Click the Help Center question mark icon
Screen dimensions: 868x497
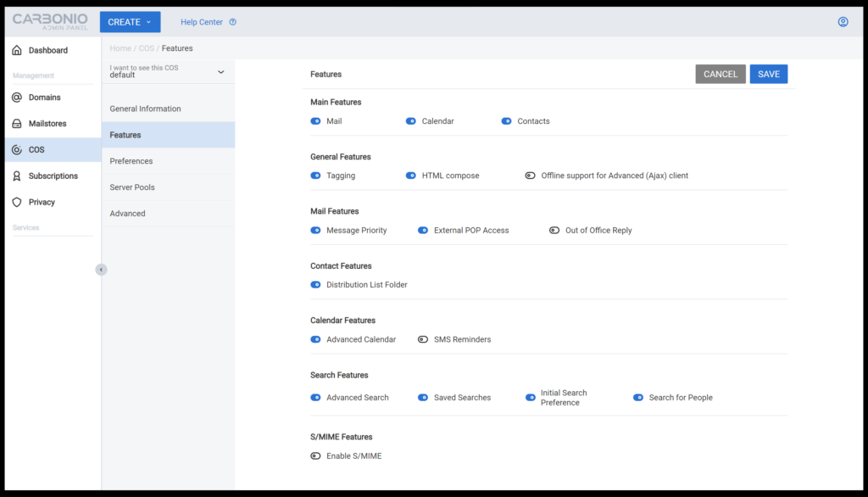point(232,22)
